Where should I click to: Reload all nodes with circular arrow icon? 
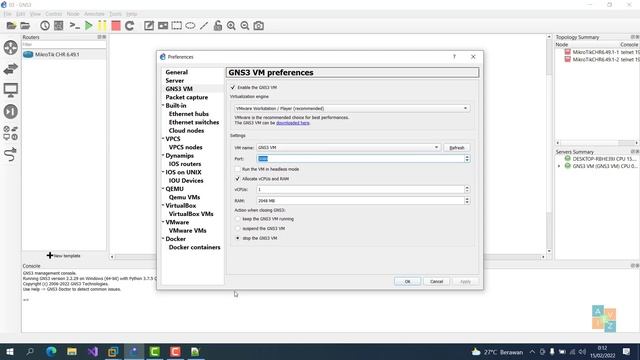130,26
